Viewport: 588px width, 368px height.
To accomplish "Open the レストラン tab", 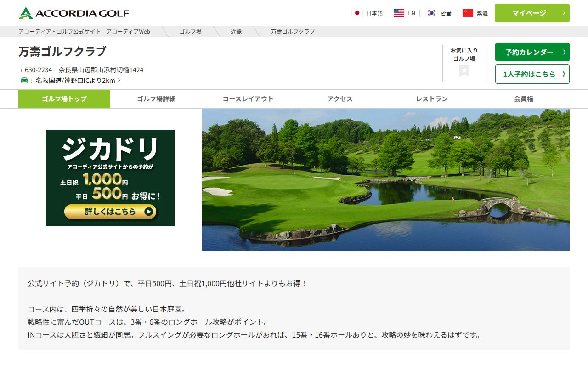I will coord(432,99).
